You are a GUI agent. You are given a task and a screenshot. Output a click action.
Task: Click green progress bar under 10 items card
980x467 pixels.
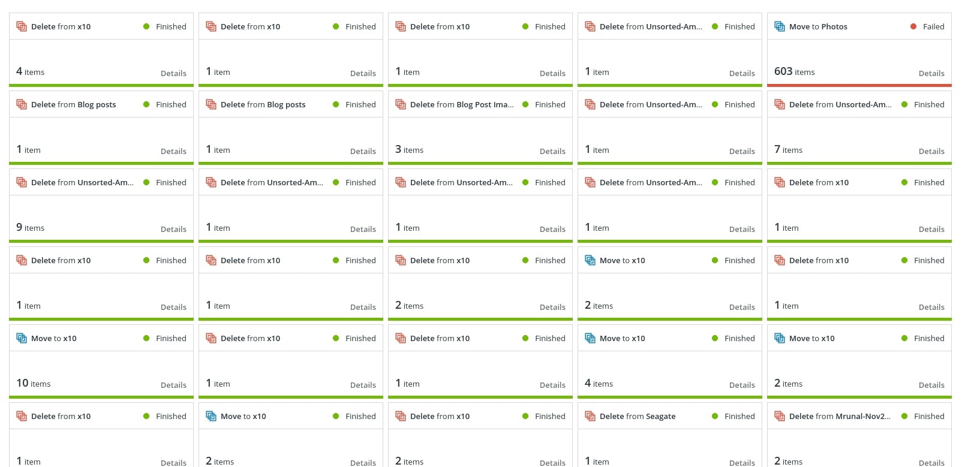point(101,397)
